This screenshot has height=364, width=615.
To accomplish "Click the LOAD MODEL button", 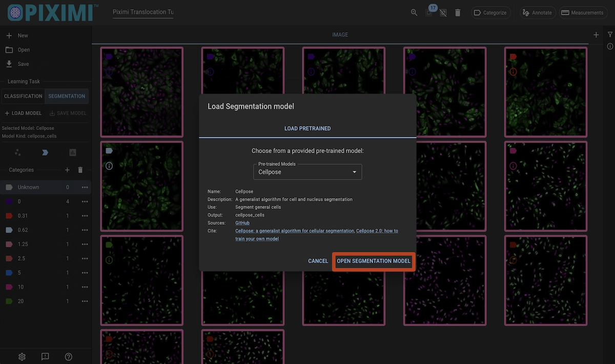I will click(23, 113).
